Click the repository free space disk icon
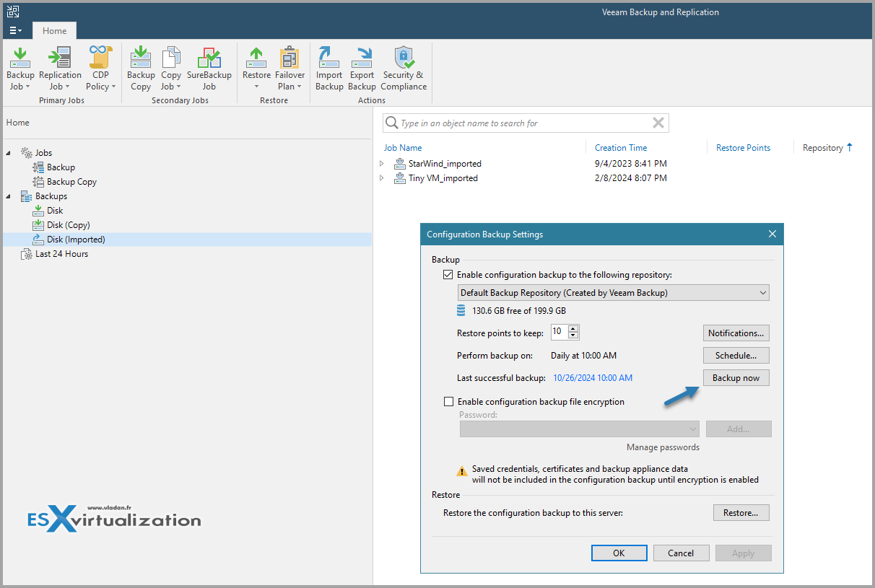Screen dimensions: 875x588 461,311
